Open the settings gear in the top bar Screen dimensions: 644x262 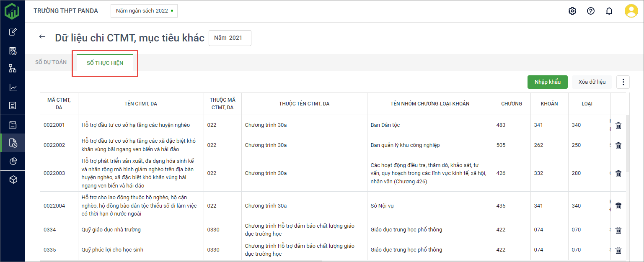tap(572, 11)
